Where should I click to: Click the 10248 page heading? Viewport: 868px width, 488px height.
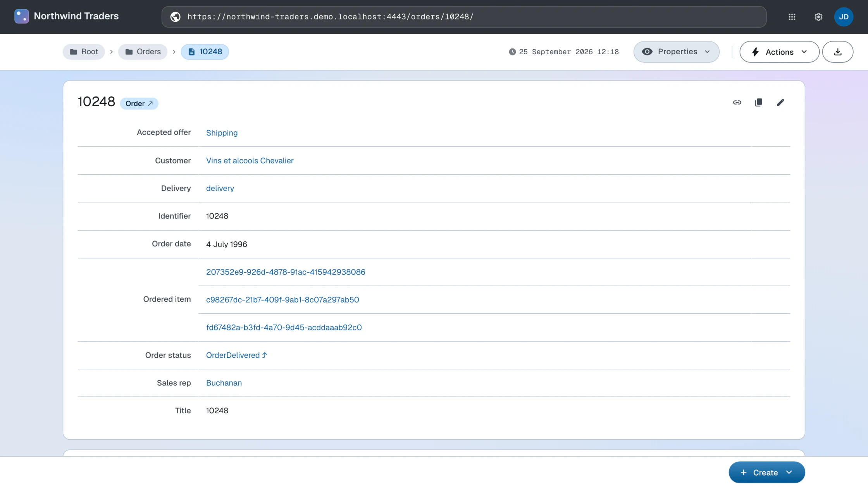pyautogui.click(x=96, y=102)
